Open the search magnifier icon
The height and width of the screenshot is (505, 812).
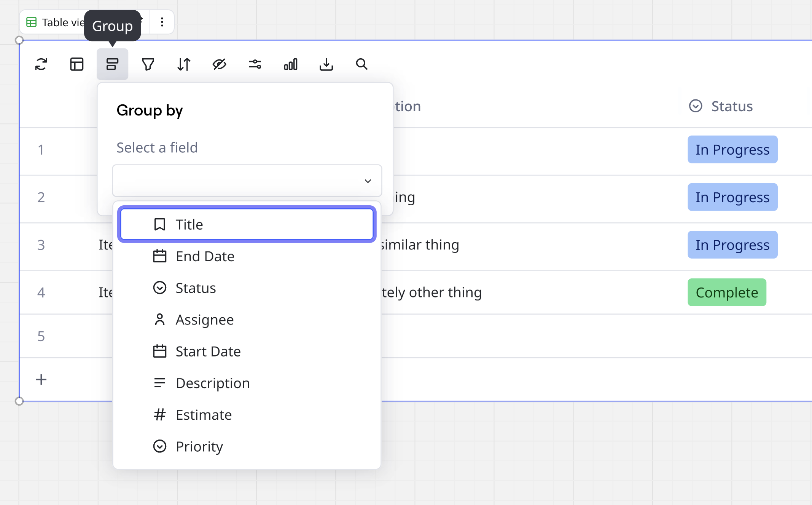pos(361,64)
